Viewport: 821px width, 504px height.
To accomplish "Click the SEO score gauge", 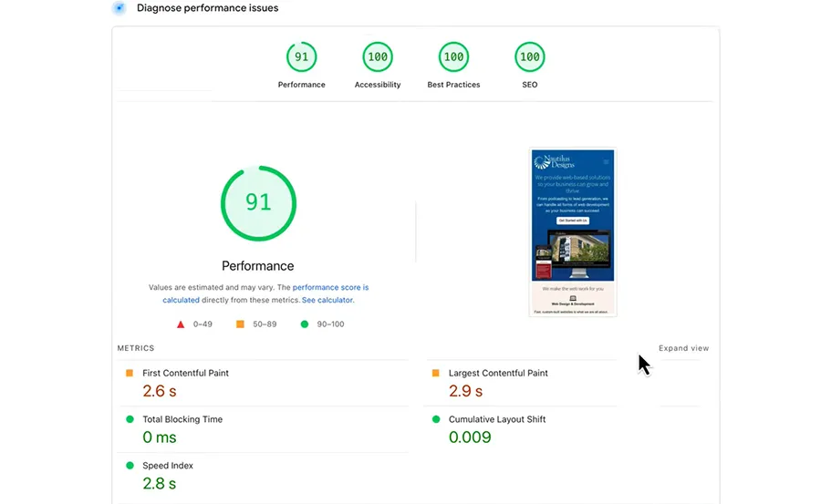I will pos(529,57).
